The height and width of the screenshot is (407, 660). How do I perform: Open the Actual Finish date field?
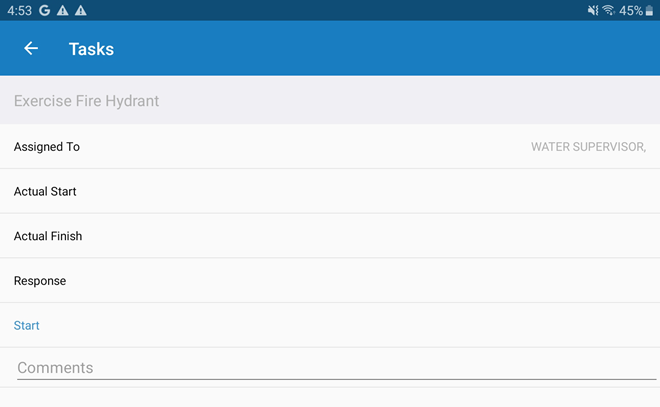pos(330,236)
